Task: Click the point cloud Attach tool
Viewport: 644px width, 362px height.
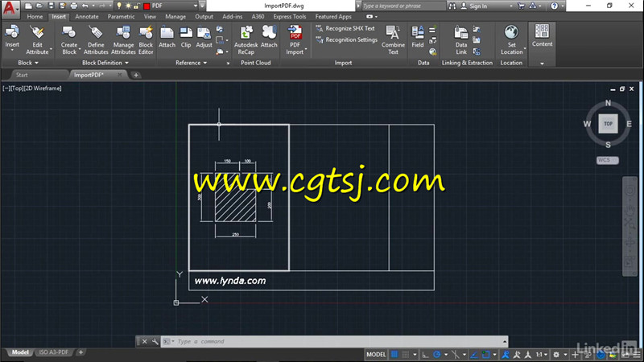Action: click(269, 37)
